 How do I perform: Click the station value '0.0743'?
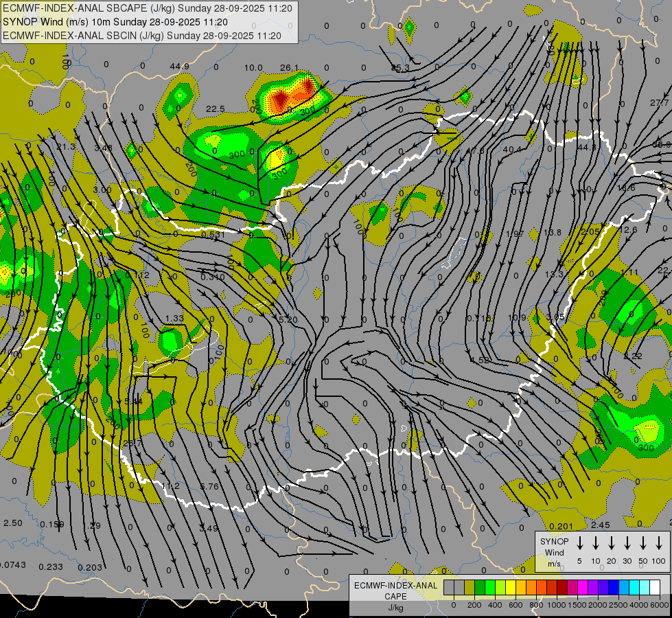pyautogui.click(x=12, y=565)
